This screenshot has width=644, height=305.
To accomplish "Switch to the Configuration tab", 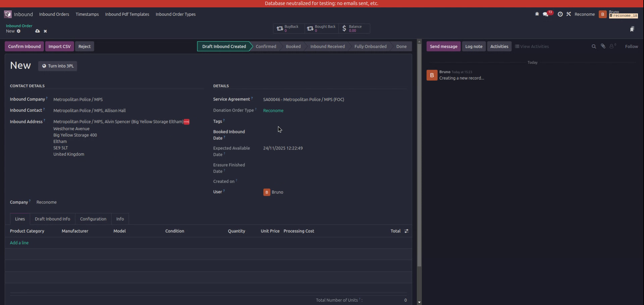I will point(93,219).
